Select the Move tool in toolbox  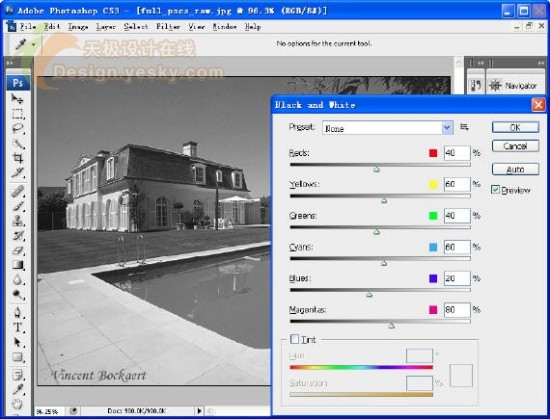pos(17,99)
